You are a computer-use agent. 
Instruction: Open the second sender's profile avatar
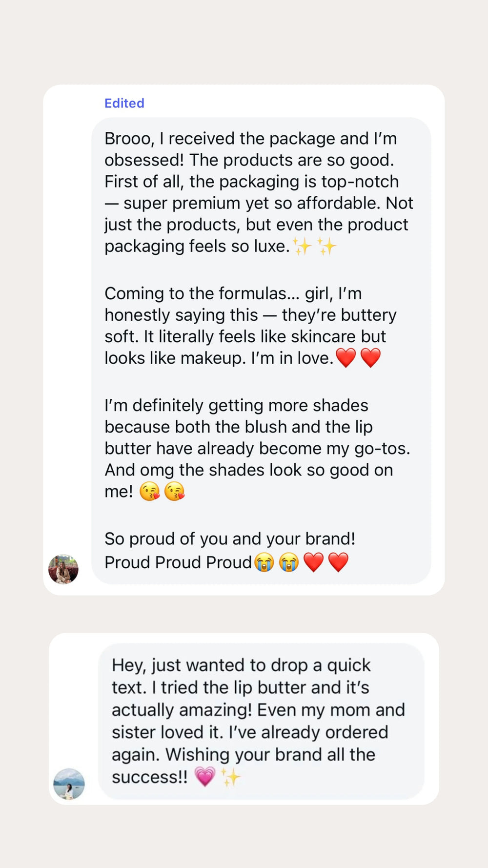pos(69,784)
